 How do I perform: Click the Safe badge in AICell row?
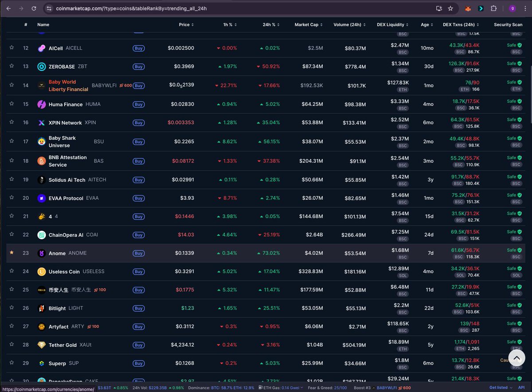click(x=514, y=45)
